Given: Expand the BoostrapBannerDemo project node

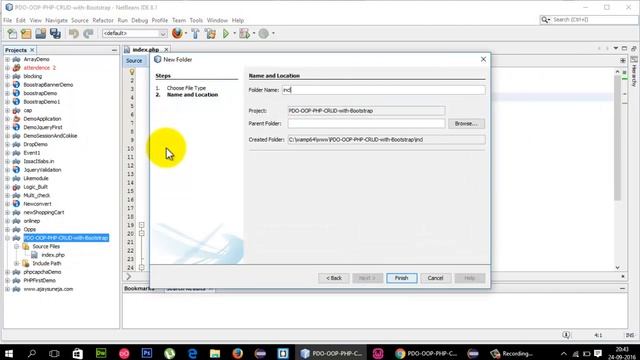Looking at the screenshot, I should point(7,85).
